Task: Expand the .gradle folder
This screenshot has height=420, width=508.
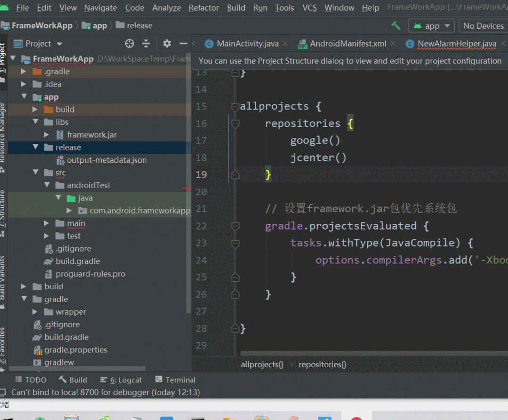Action: pos(24,71)
